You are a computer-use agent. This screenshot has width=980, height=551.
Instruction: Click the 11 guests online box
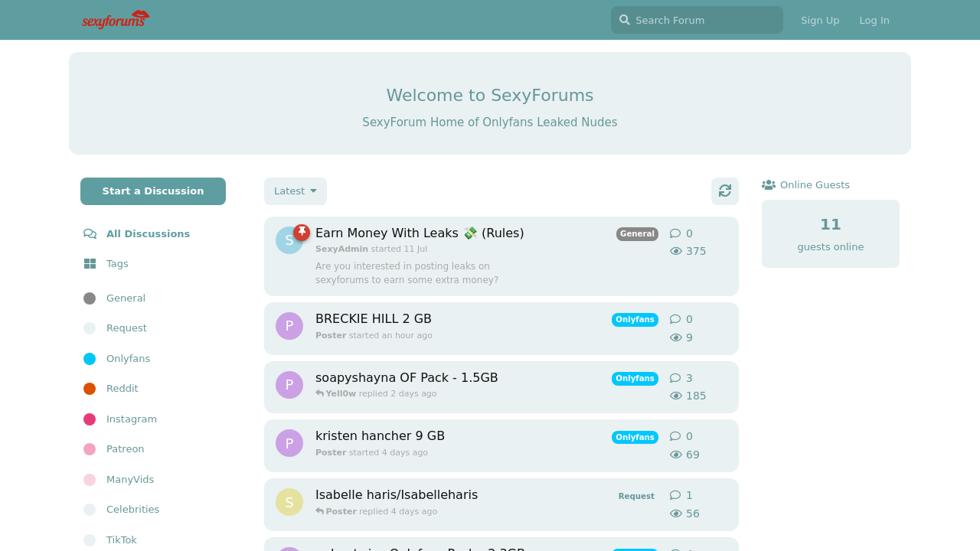click(831, 234)
